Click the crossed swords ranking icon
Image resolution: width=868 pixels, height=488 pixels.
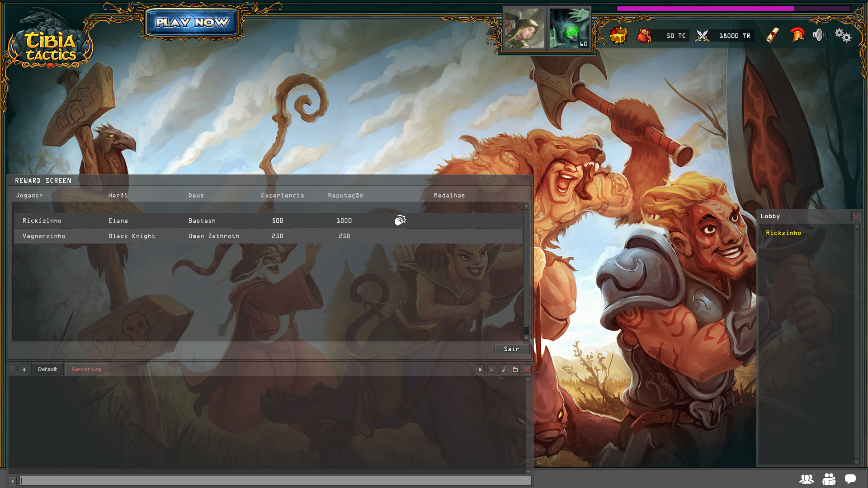(x=702, y=35)
